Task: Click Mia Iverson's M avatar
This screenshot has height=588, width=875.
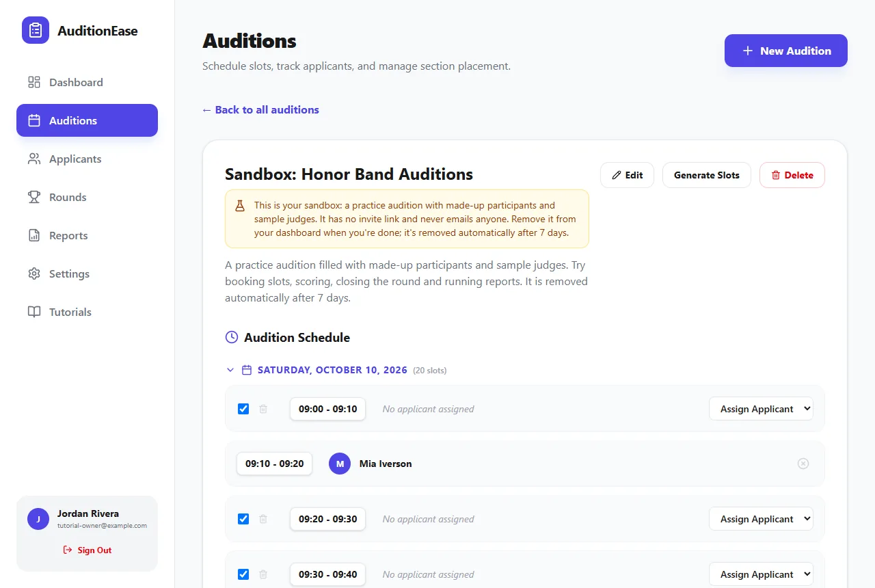Action: coord(340,464)
